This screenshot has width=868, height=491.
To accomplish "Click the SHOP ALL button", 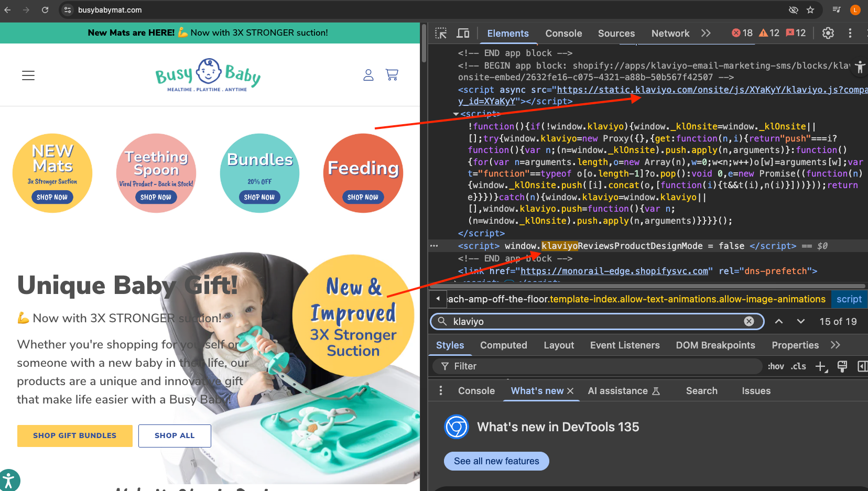I will coord(175,436).
